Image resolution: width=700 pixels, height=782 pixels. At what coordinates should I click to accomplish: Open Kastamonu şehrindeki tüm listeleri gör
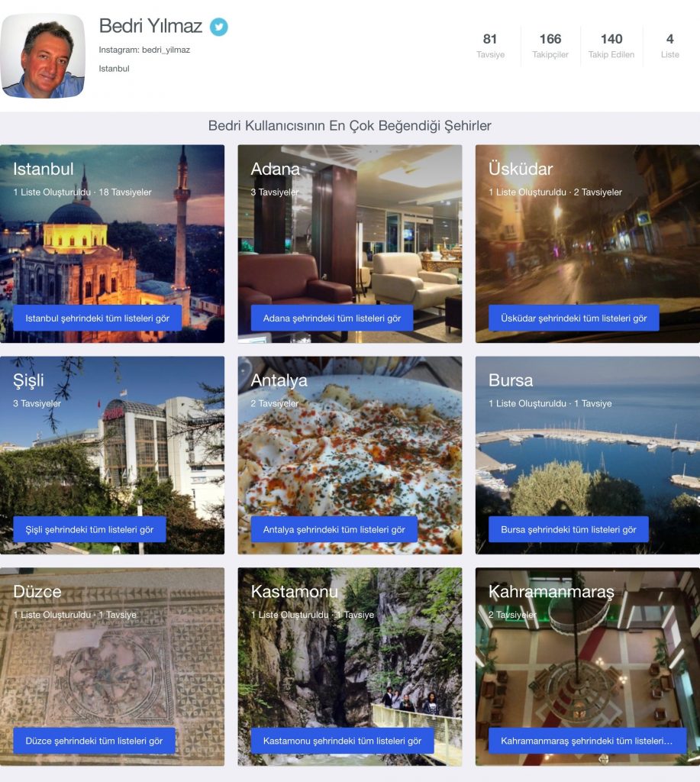click(342, 741)
